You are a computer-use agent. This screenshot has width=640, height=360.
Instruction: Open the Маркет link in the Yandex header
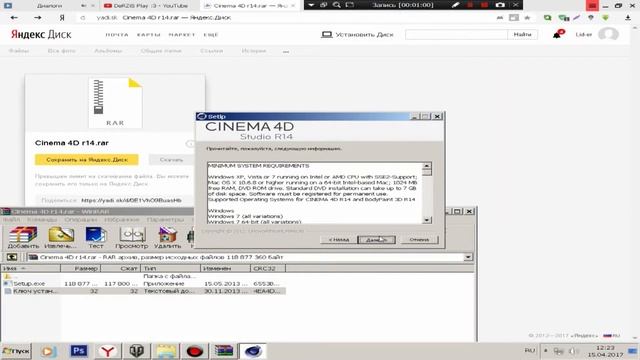182,35
